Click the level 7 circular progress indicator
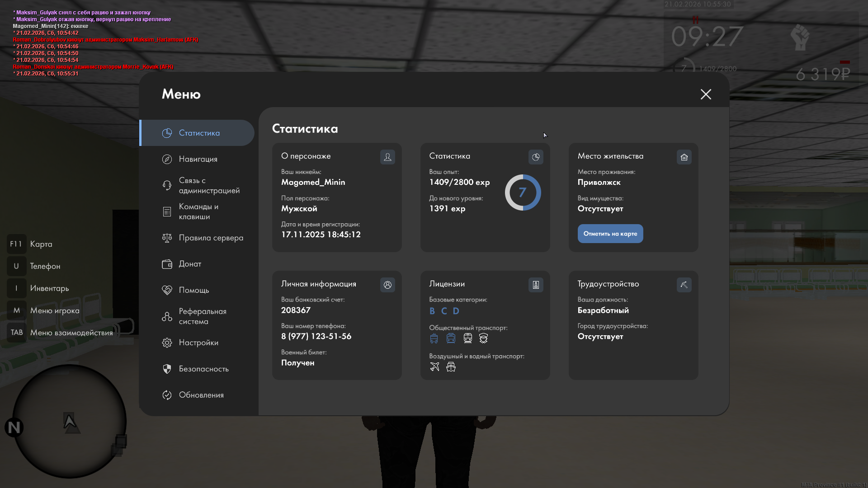The image size is (868, 488). coord(523,192)
